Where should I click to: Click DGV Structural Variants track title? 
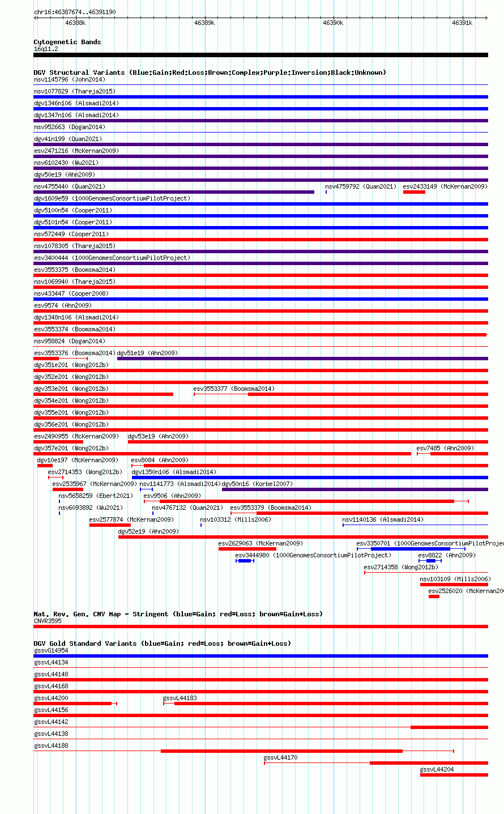(x=210, y=73)
